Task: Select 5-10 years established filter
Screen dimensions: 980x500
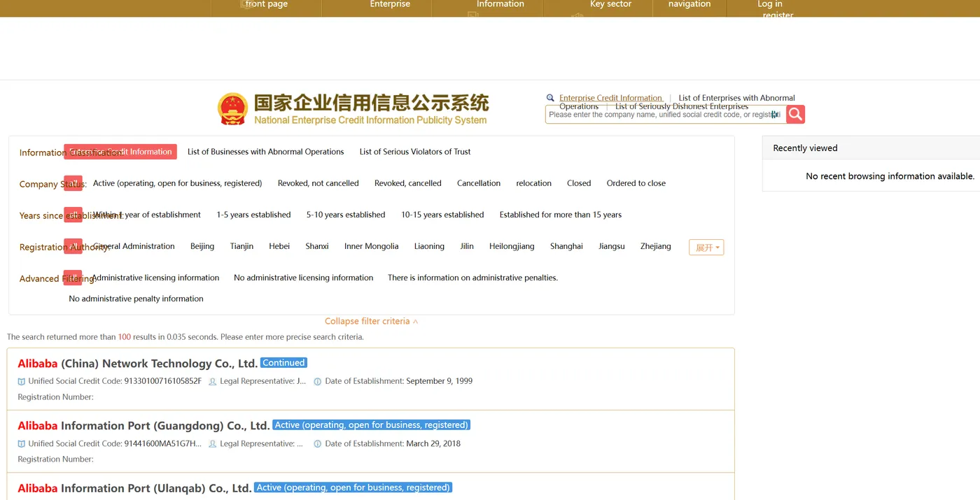Action: coord(346,215)
